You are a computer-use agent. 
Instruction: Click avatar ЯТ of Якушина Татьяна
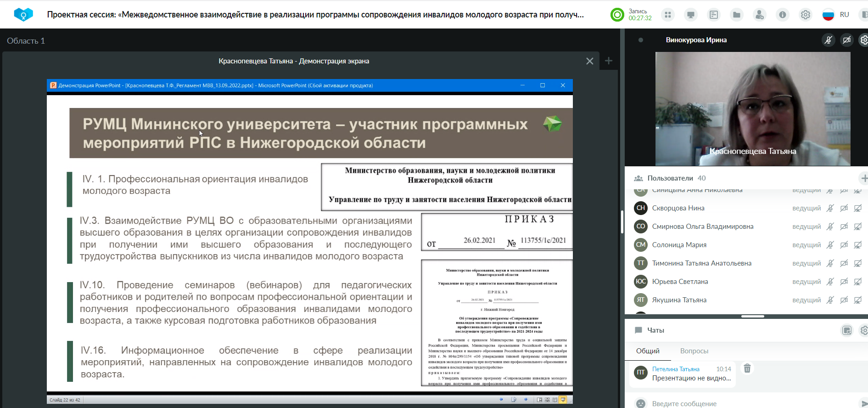click(x=641, y=300)
